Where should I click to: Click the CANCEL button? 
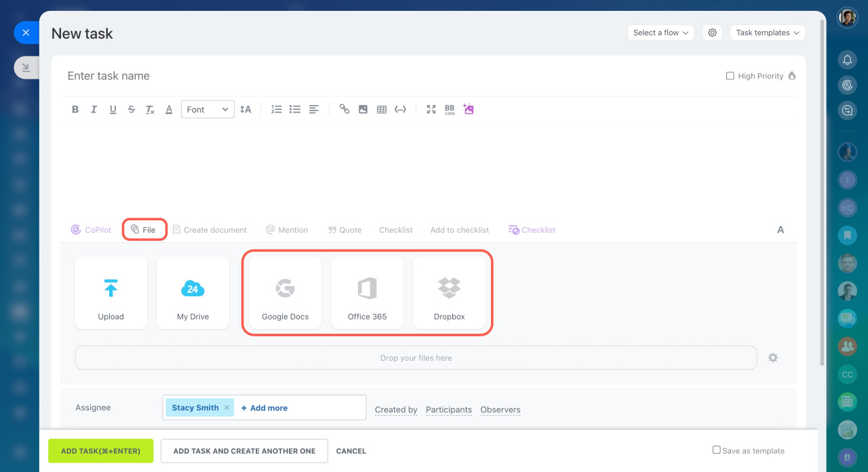click(x=351, y=451)
